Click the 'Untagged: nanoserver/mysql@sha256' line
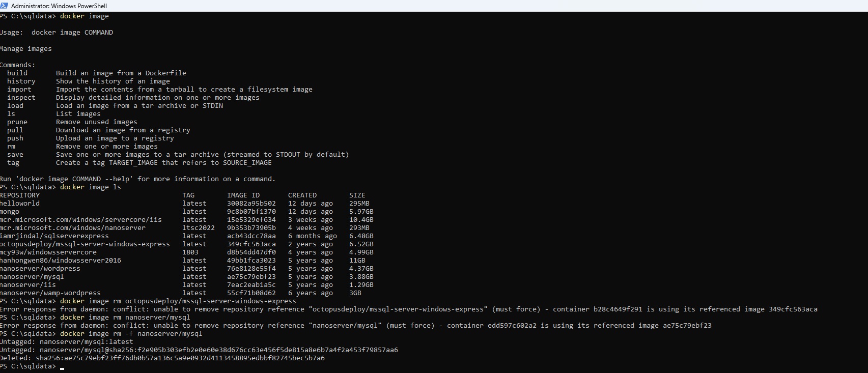This screenshot has height=373, width=868. coord(199,350)
